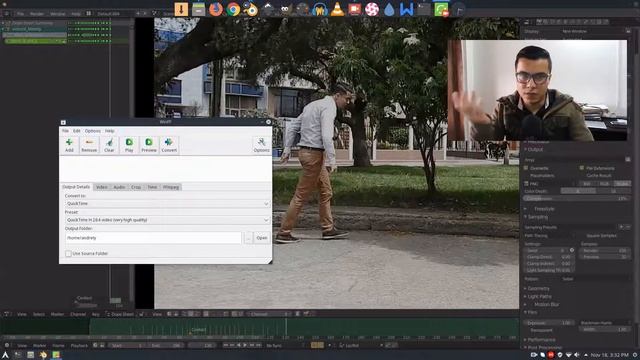Collapse the Sampling panel

(x=537, y=217)
